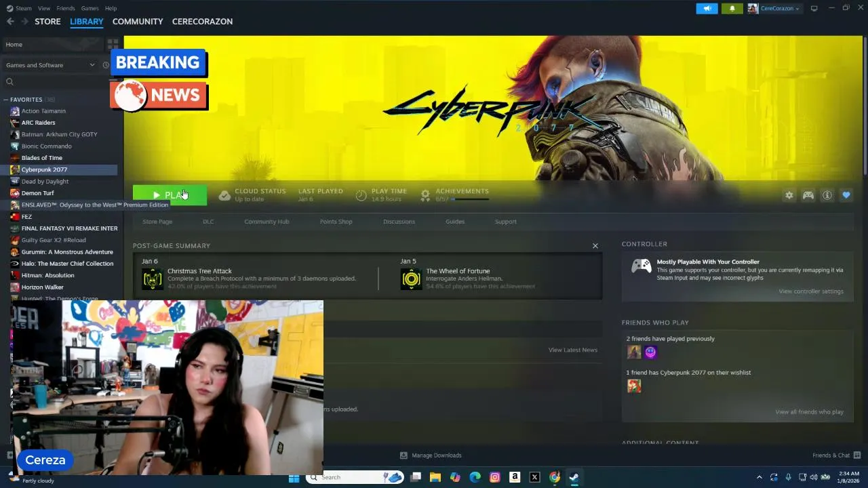Click the wishlist friend avatar
Screen dimensions: 868x488
[x=634, y=386]
